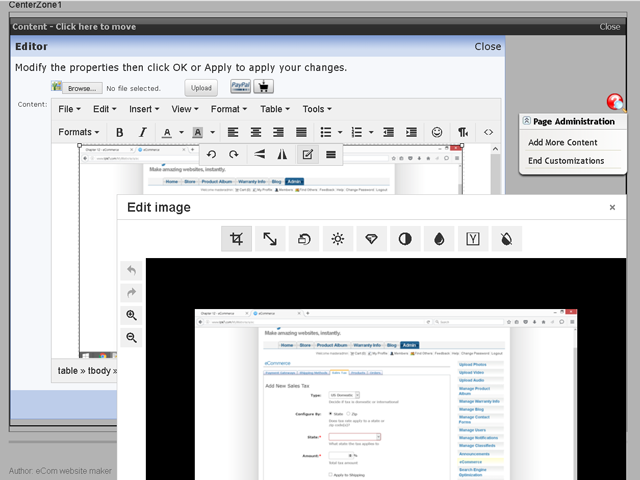This screenshot has width=640, height=480.
Task: Toggle italic formatting
Action: 142,132
